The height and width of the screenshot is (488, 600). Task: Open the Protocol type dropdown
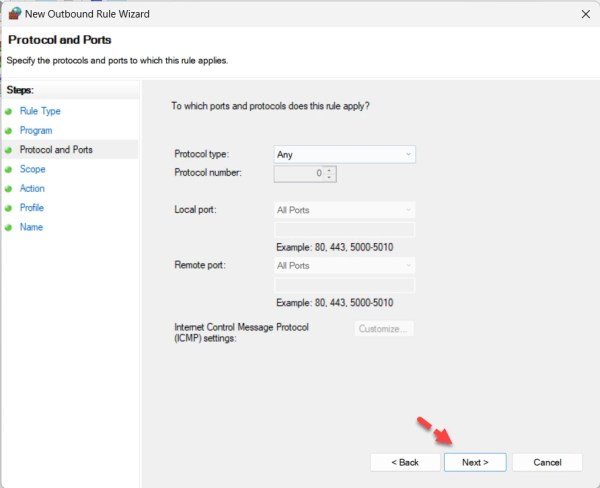tap(344, 154)
